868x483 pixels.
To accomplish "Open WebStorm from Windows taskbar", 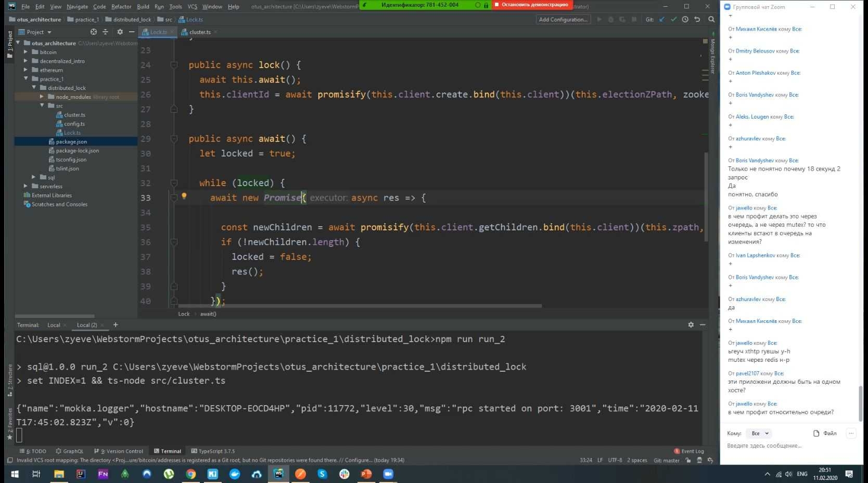I will pyautogui.click(x=279, y=474).
